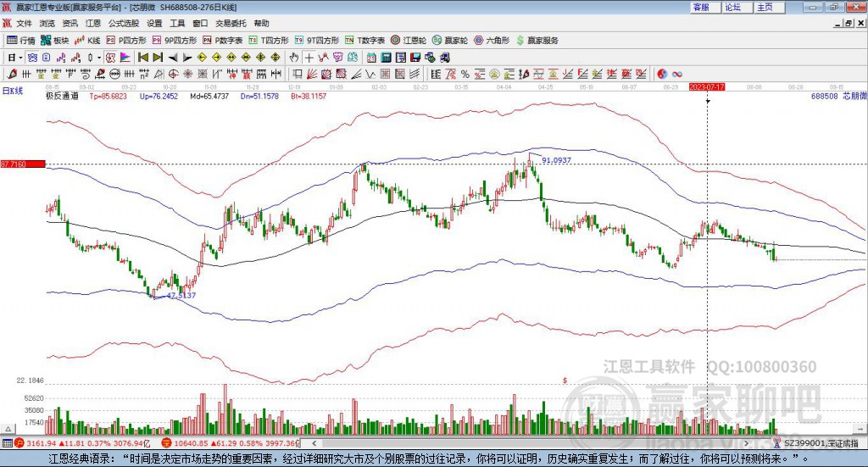Open the 9T四方形 tool

point(317,41)
